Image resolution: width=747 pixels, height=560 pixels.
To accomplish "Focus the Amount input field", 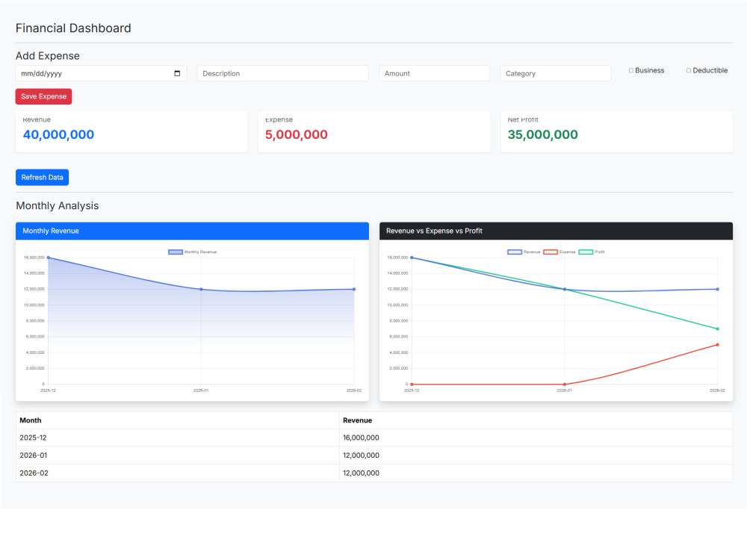I will coord(434,73).
